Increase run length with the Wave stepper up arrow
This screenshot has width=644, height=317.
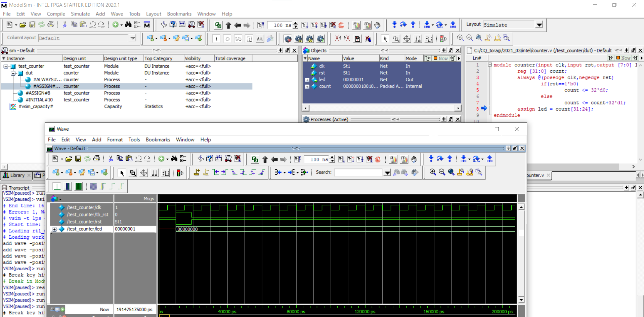click(x=332, y=157)
